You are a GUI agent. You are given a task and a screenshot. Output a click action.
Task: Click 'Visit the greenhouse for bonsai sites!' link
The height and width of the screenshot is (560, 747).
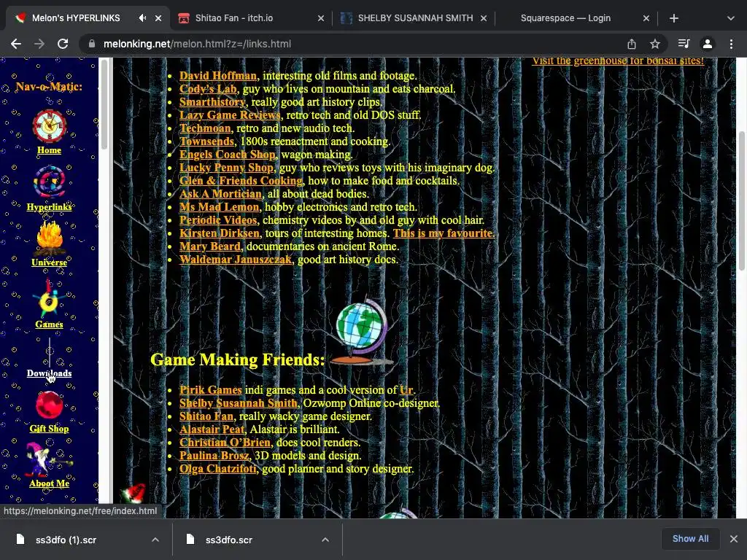618,61
